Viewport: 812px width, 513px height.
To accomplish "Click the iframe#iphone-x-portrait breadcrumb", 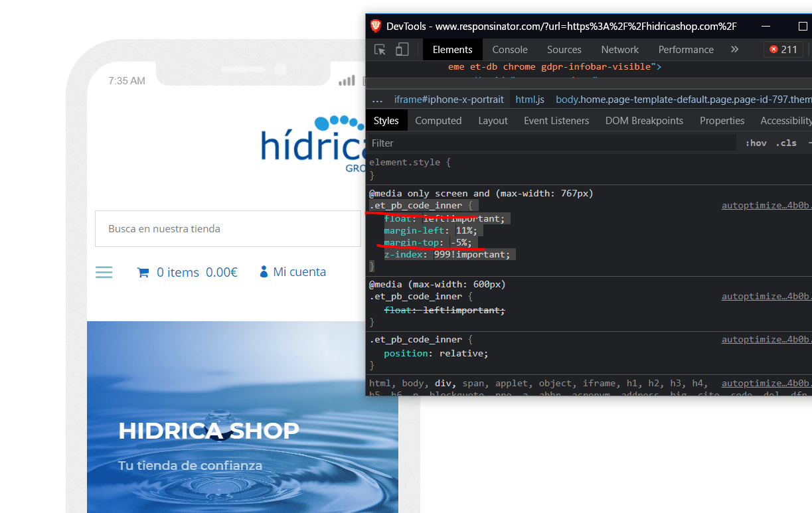I will coord(449,100).
